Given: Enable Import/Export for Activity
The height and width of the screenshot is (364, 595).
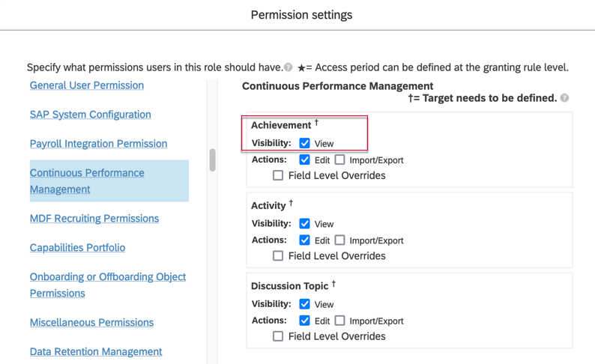Looking at the screenshot, I should coord(340,240).
